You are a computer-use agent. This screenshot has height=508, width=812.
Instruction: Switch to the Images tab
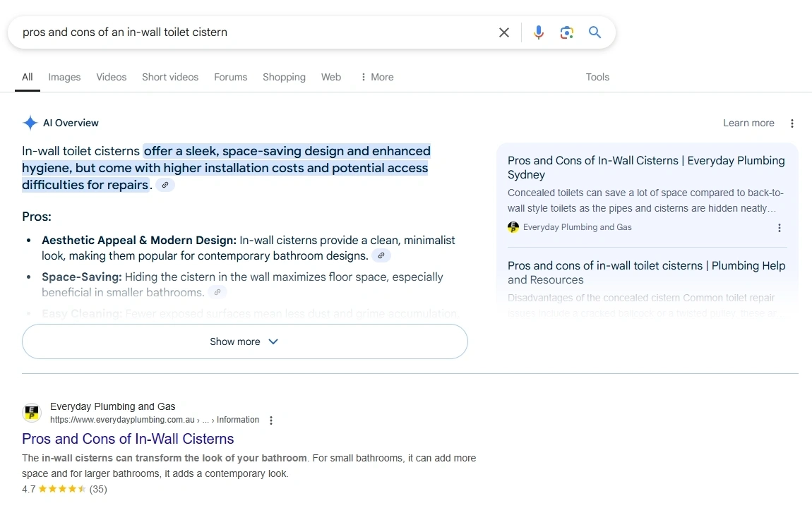coord(64,77)
